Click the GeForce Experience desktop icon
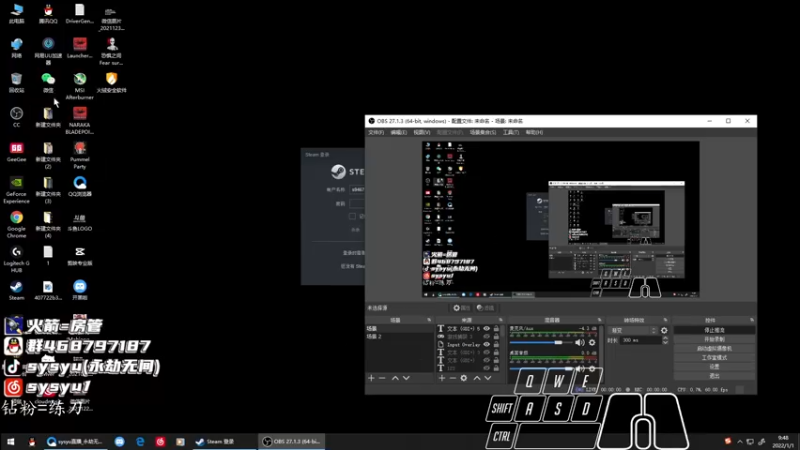 [x=16, y=190]
